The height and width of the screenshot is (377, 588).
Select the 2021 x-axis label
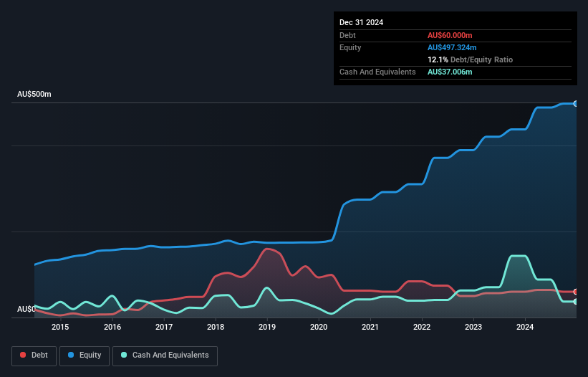point(370,327)
